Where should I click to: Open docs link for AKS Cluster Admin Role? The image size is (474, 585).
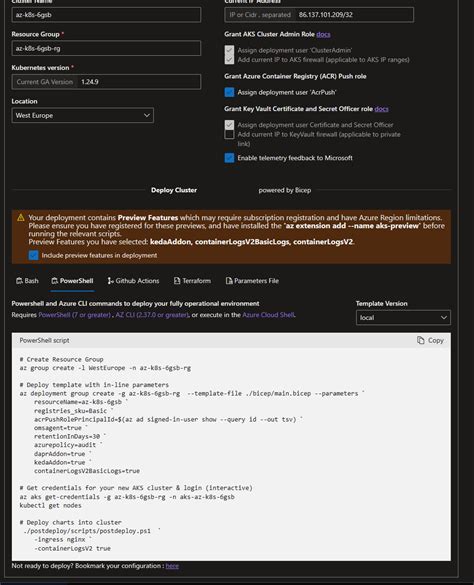pyautogui.click(x=323, y=34)
